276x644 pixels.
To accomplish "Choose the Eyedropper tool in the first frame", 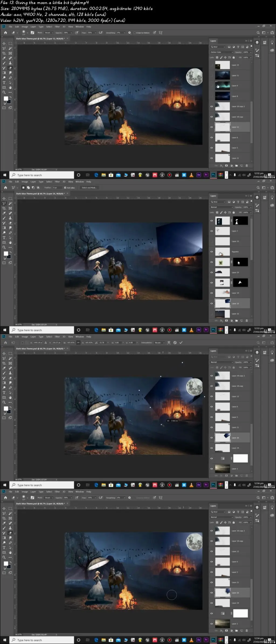I will coord(4,58).
